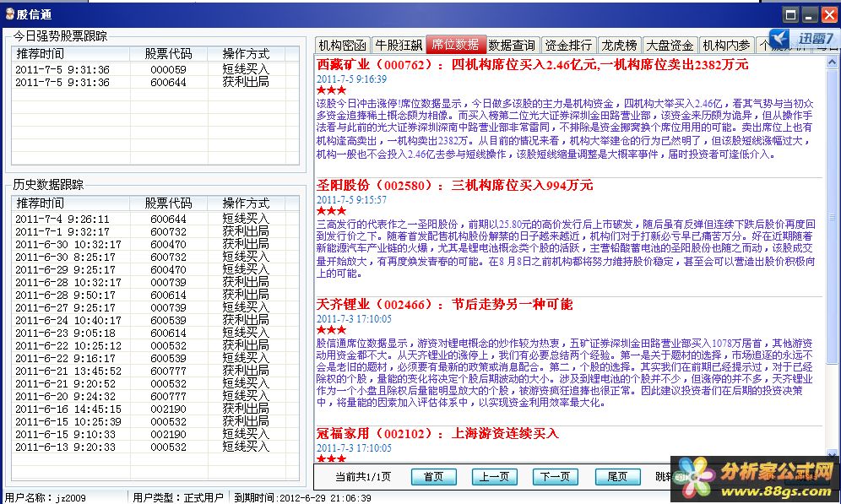The height and width of the screenshot is (504, 841).
Task: Select history row 2011-6-27 9:25:17
Action: pos(155,308)
